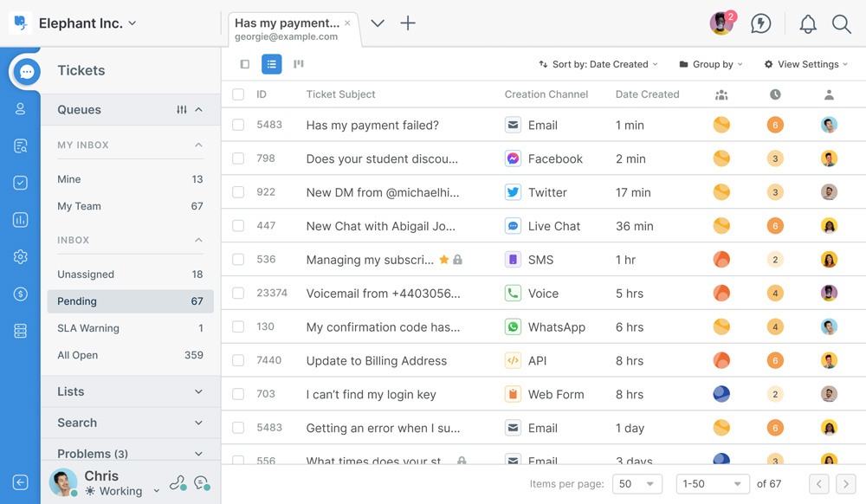Click the lightning bolt quick actions icon
866x504 pixels.
[x=760, y=23]
